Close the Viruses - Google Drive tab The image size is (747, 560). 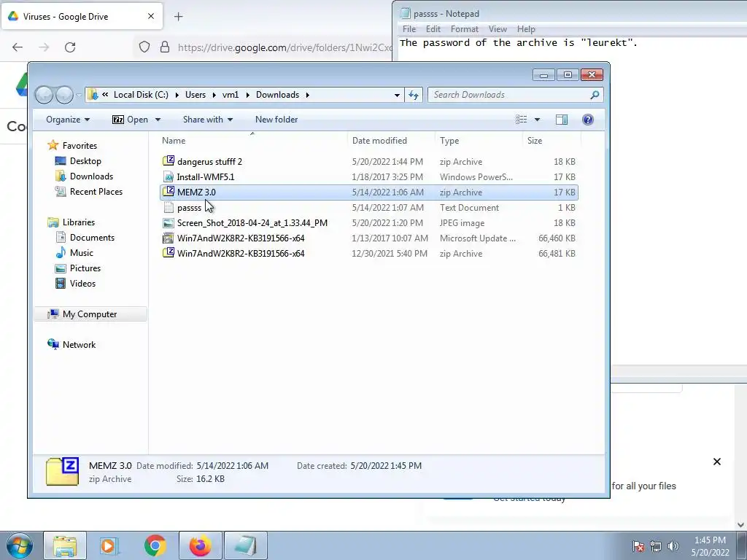tap(150, 16)
